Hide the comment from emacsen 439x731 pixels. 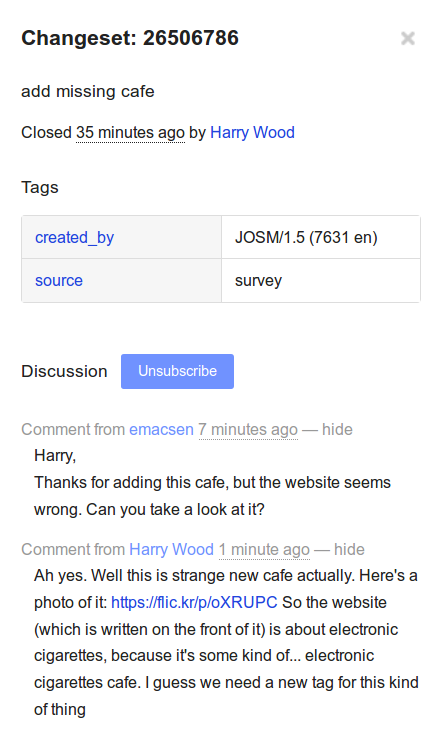pyautogui.click(x=337, y=429)
